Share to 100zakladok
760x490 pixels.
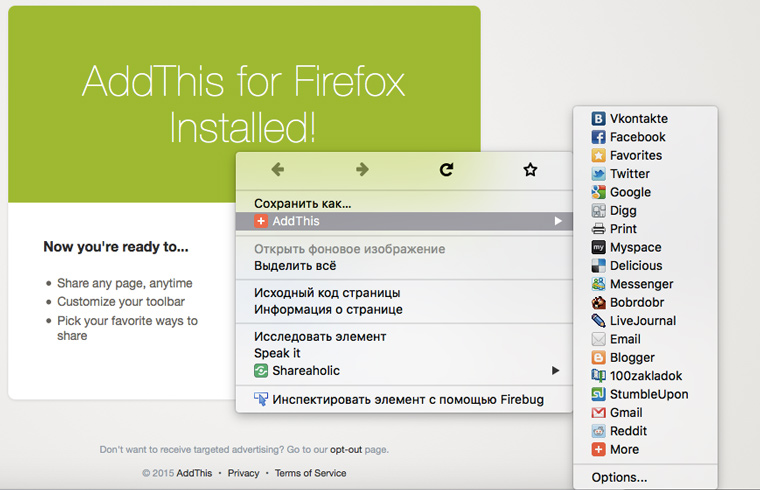click(645, 376)
